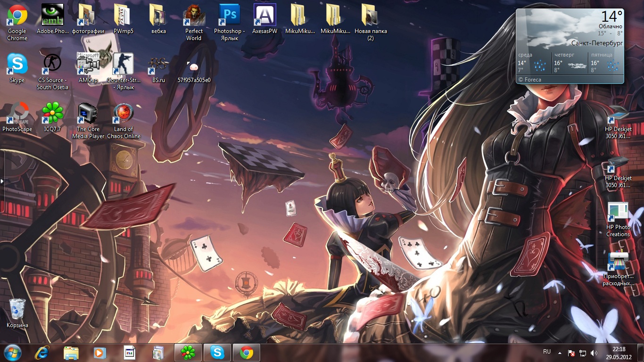Screen dimensions: 644x362
Task: Change the RU input language indicator
Action: point(547,352)
